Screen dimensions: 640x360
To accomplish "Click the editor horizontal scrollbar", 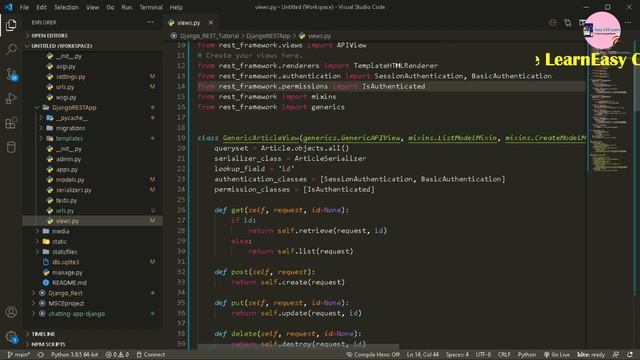I will pyautogui.click(x=298, y=347).
